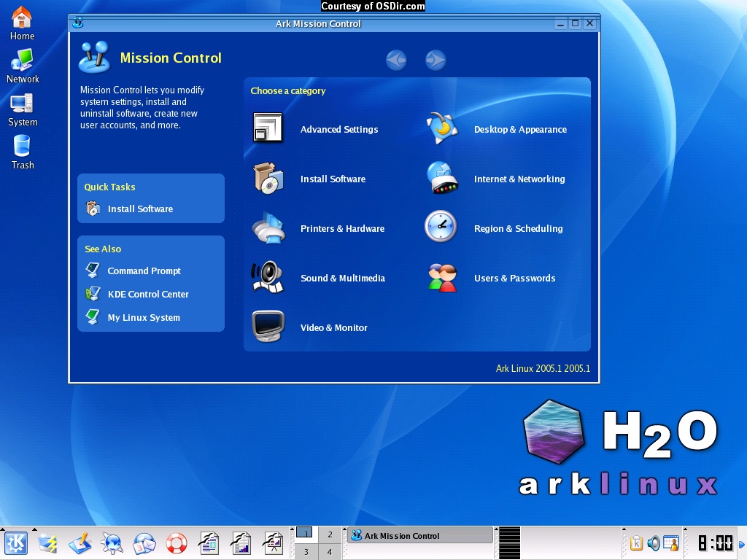
Task: Maximize the Ark Mission Control window
Action: click(x=575, y=23)
